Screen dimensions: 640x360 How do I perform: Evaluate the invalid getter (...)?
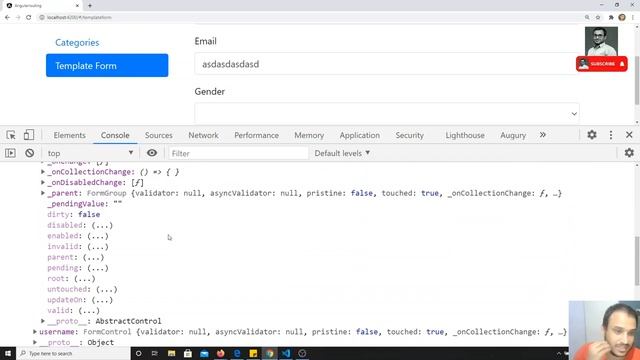(x=98, y=247)
